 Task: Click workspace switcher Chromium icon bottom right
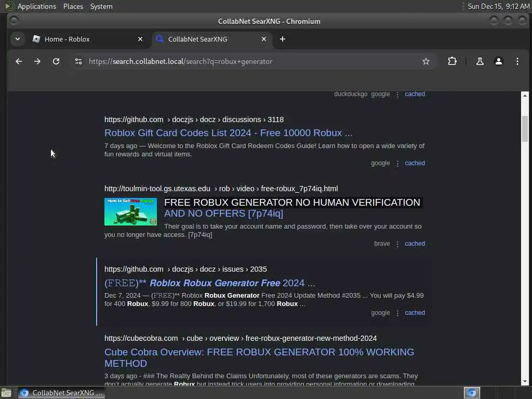(x=472, y=393)
